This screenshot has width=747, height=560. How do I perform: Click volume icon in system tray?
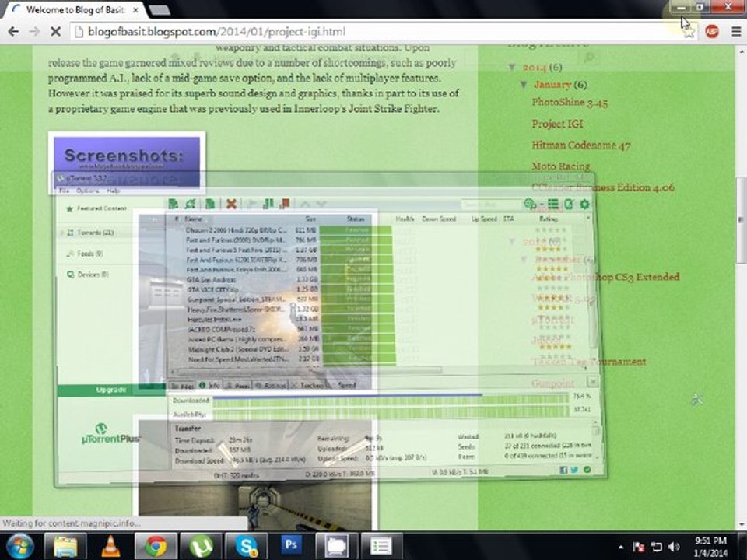click(x=674, y=547)
